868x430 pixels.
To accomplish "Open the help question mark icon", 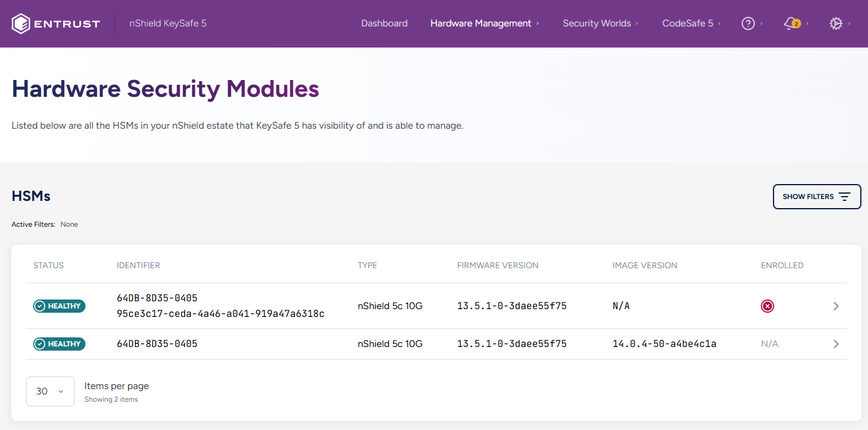I will (748, 23).
